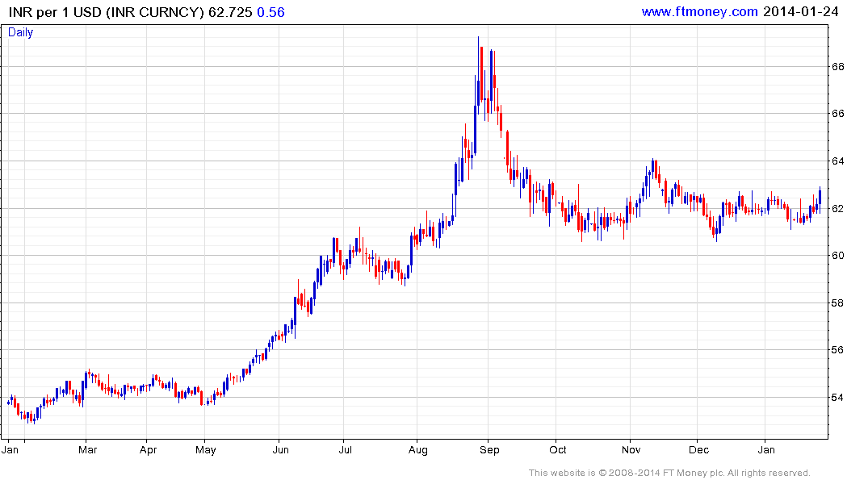Click the 64 price axis label
The width and height of the screenshot is (868, 484).
tap(837, 161)
